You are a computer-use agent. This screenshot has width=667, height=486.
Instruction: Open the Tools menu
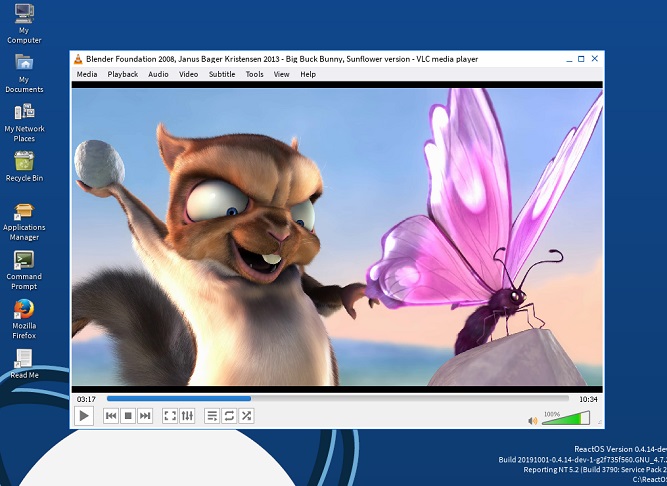click(x=254, y=74)
